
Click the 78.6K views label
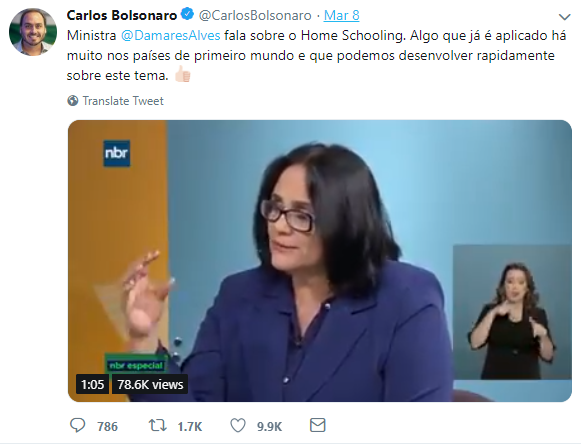tap(150, 384)
